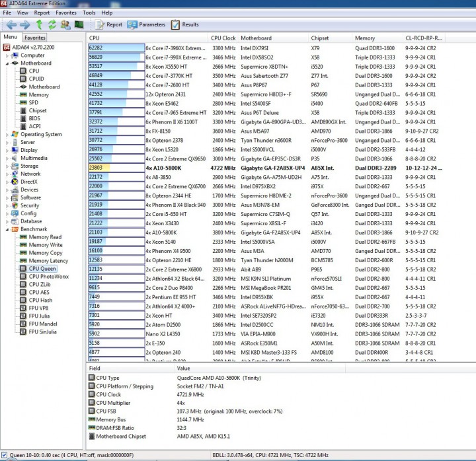Go back with the blue left arrow
476x461 pixels.
pyautogui.click(x=11, y=24)
